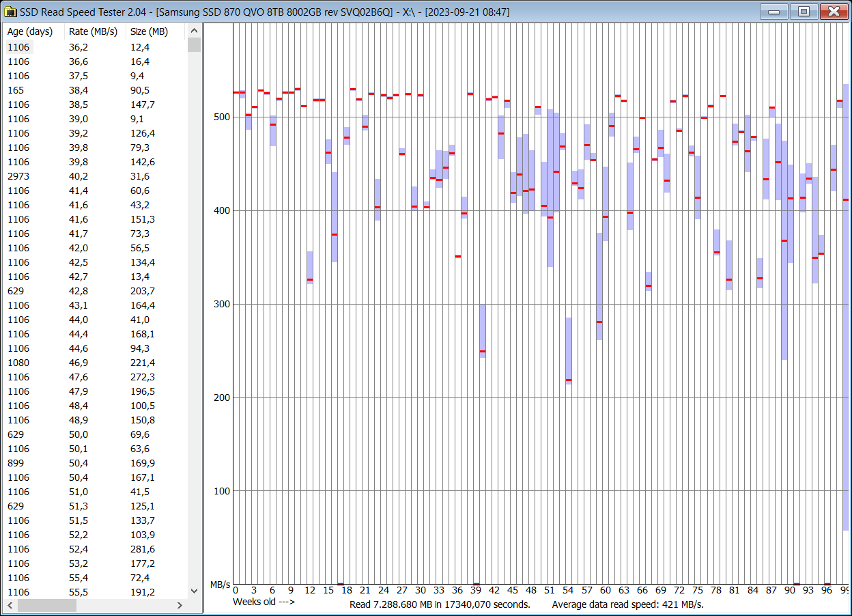Sort by Rate (MB/s) column header

pyautogui.click(x=96, y=31)
